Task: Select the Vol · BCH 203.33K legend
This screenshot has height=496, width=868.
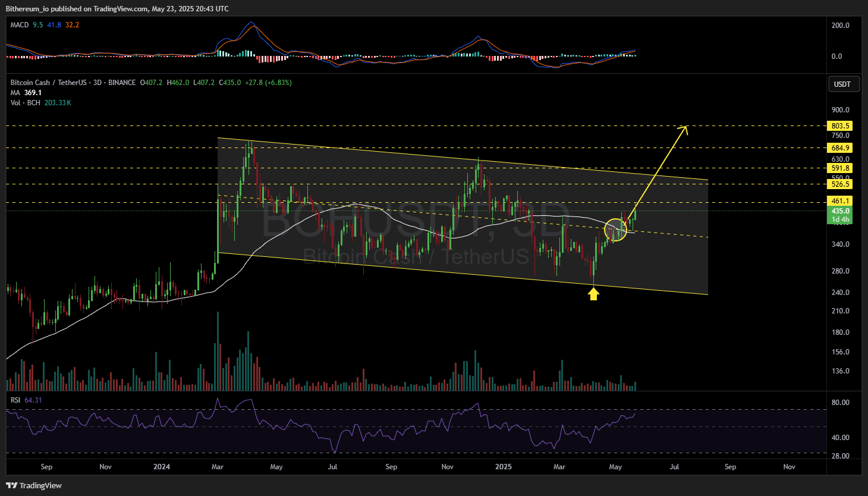Action: (40, 103)
